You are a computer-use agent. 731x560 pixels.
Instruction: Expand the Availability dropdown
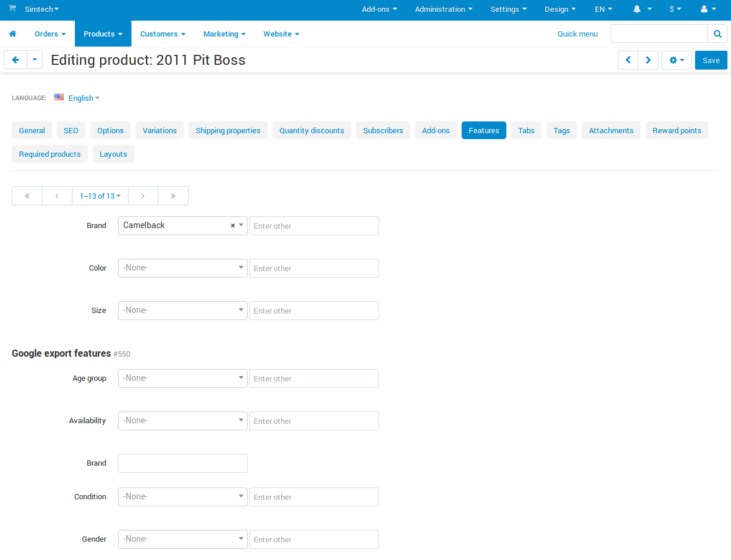[183, 421]
